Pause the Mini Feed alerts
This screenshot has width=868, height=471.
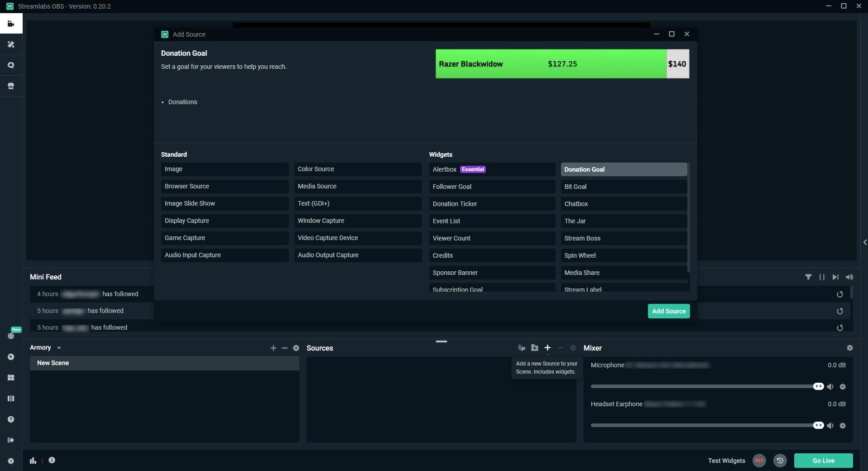[x=822, y=277]
